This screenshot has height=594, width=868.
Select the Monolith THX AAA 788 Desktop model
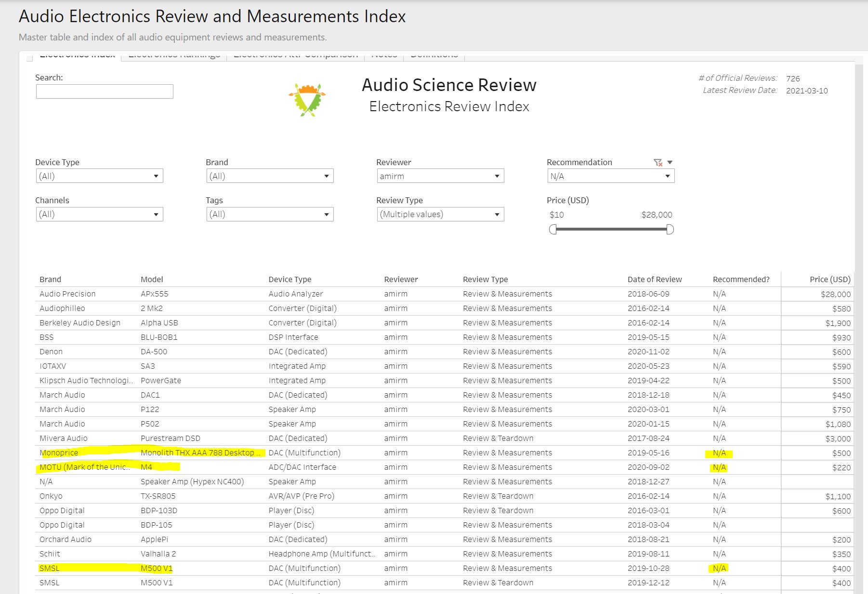(201, 452)
